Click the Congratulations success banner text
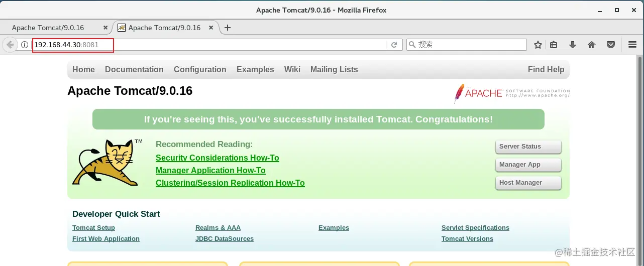The image size is (644, 266). coord(318,119)
